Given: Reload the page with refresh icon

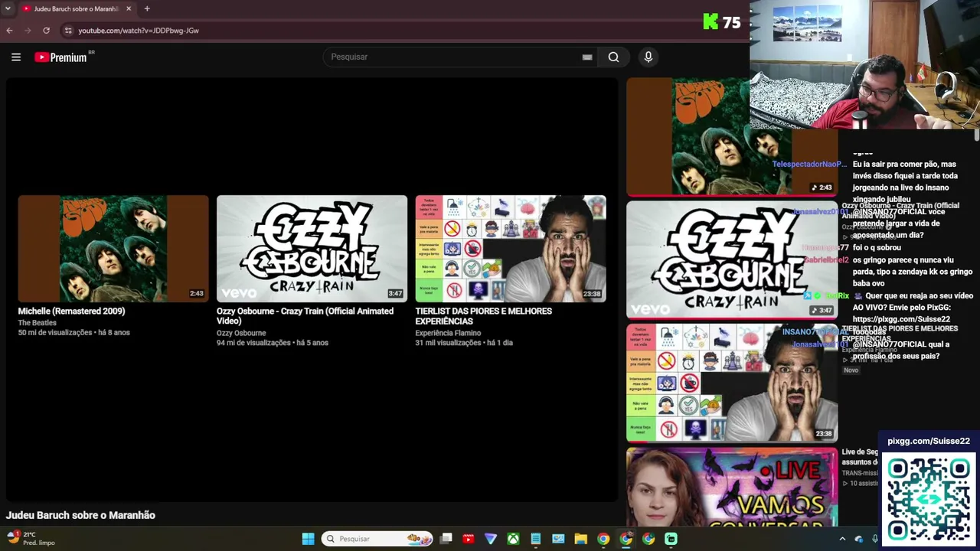Looking at the screenshot, I should [x=46, y=31].
